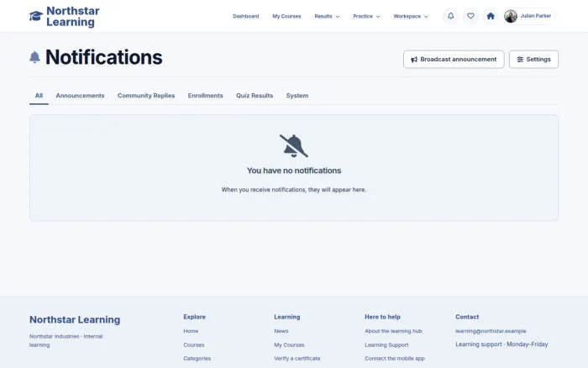Go to home via the house icon
588x368 pixels.
[x=491, y=16]
